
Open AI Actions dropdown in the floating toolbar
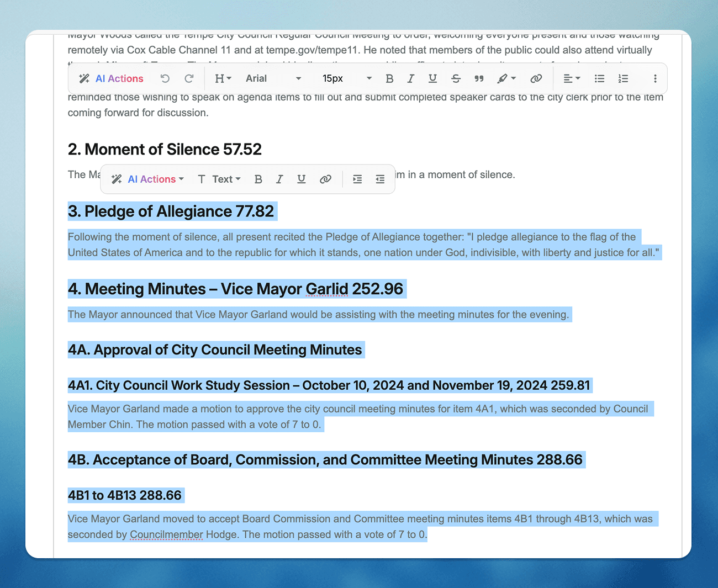click(147, 179)
